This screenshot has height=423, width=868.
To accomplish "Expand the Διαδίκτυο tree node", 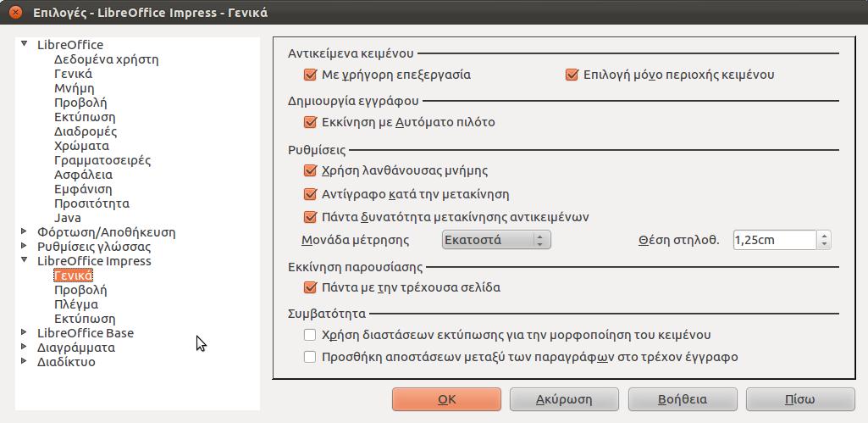I will point(24,361).
